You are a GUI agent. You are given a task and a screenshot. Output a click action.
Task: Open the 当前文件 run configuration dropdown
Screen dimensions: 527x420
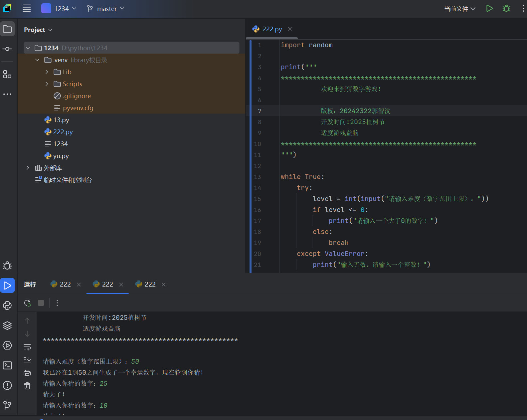[x=459, y=9]
